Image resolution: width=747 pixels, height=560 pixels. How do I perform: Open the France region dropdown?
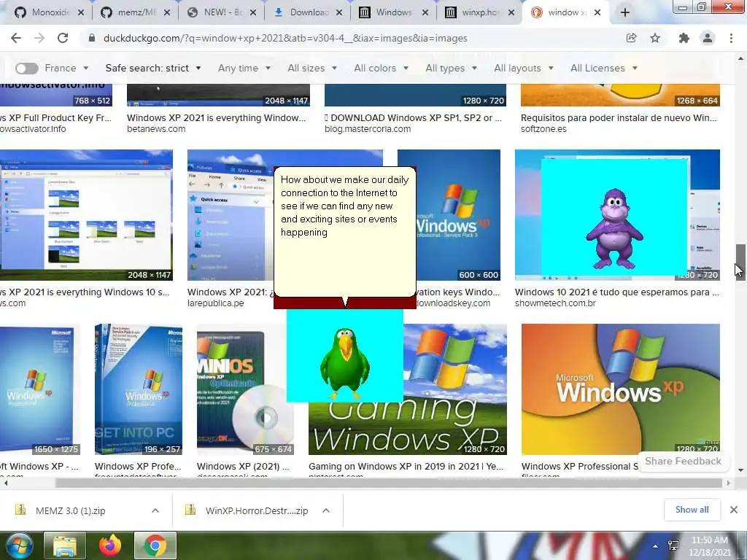tap(66, 68)
